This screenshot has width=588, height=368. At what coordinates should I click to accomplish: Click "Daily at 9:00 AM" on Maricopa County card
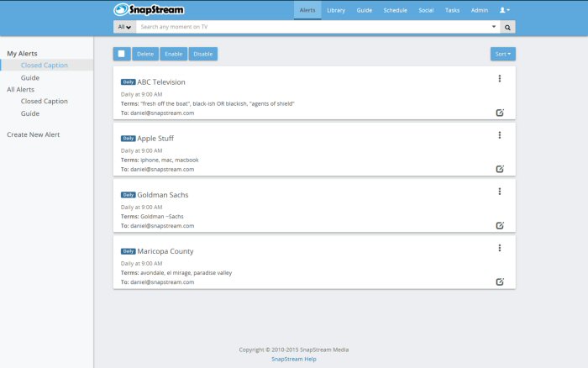pos(141,263)
